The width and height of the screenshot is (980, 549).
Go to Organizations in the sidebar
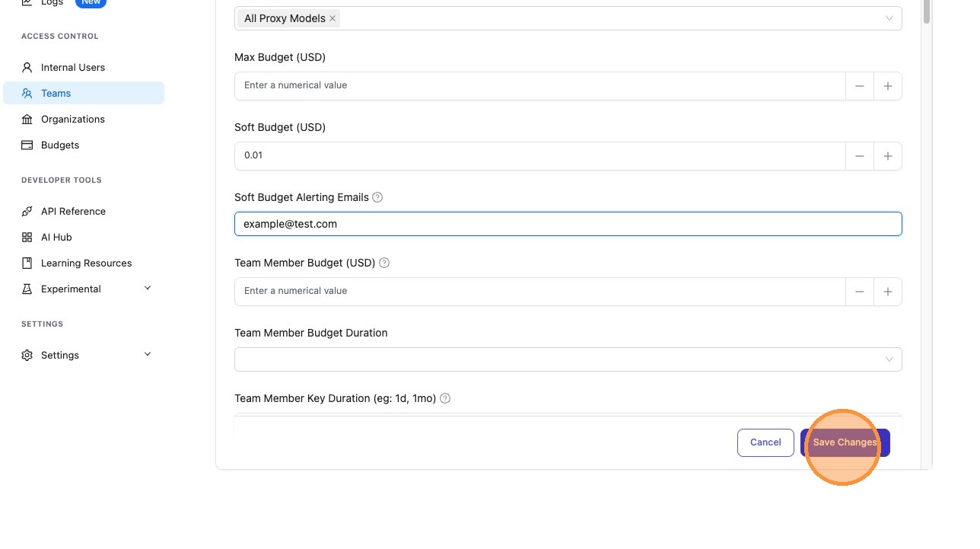pyautogui.click(x=73, y=120)
